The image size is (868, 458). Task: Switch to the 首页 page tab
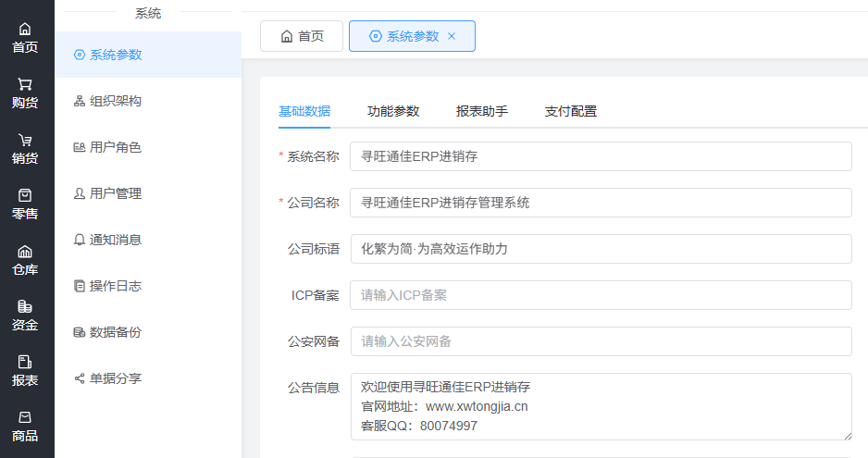[302, 36]
